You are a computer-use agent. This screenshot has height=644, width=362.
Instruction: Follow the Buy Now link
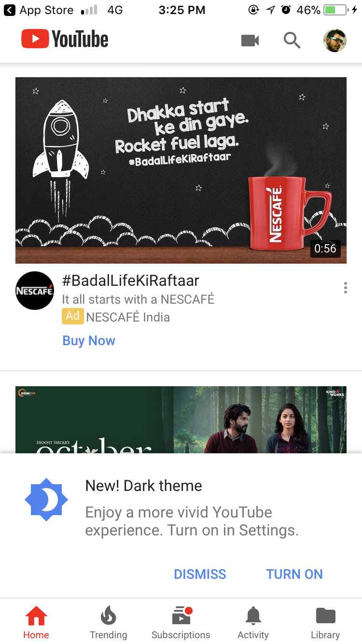(89, 341)
